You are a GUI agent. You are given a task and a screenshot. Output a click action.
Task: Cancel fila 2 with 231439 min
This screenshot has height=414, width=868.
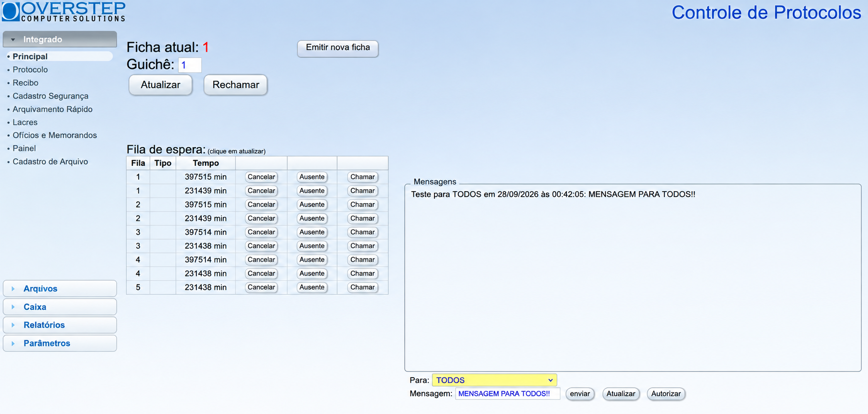pyautogui.click(x=261, y=218)
